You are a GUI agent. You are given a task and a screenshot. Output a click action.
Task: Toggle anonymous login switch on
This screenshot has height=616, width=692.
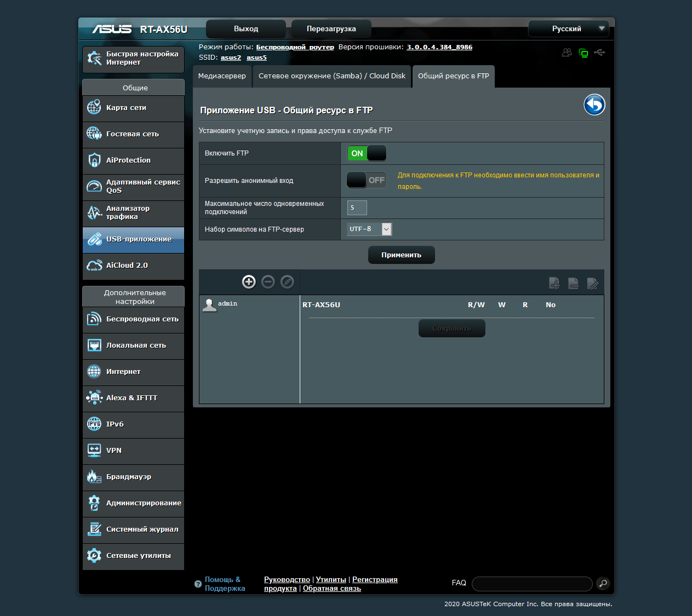[367, 180]
